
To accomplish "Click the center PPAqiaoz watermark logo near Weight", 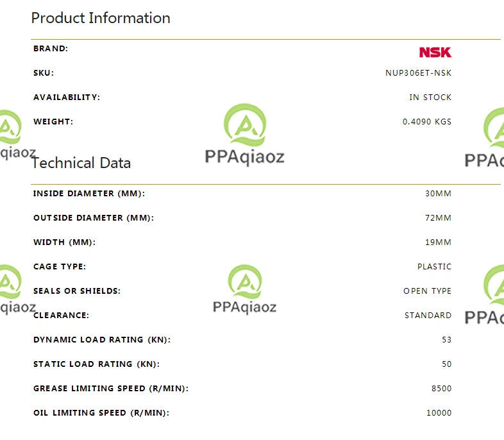I will pyautogui.click(x=244, y=134).
